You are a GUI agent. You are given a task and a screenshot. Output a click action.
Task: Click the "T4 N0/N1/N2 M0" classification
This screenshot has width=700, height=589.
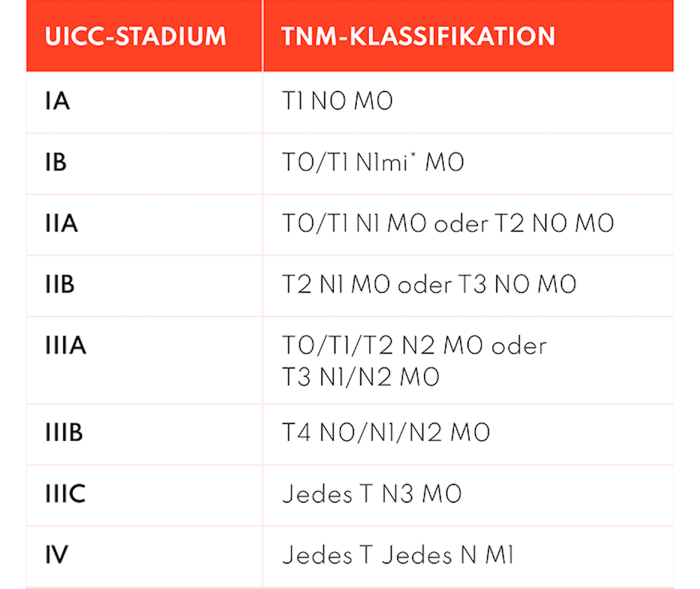point(386,432)
